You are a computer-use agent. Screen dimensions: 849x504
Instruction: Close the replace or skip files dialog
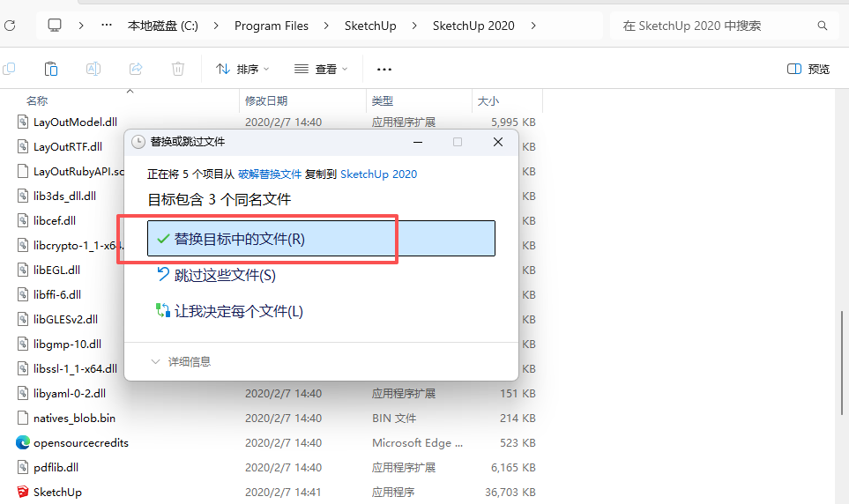[498, 142]
